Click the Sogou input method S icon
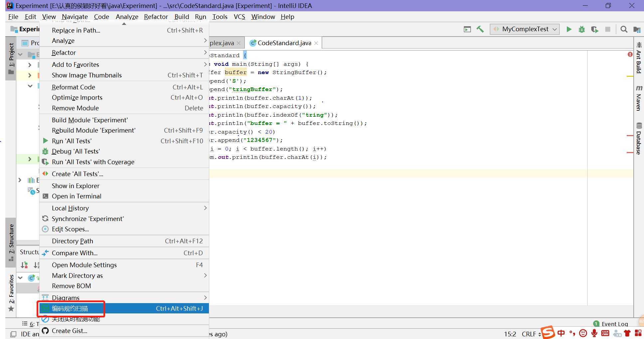Screen dimensions: 644x339 (548, 332)
